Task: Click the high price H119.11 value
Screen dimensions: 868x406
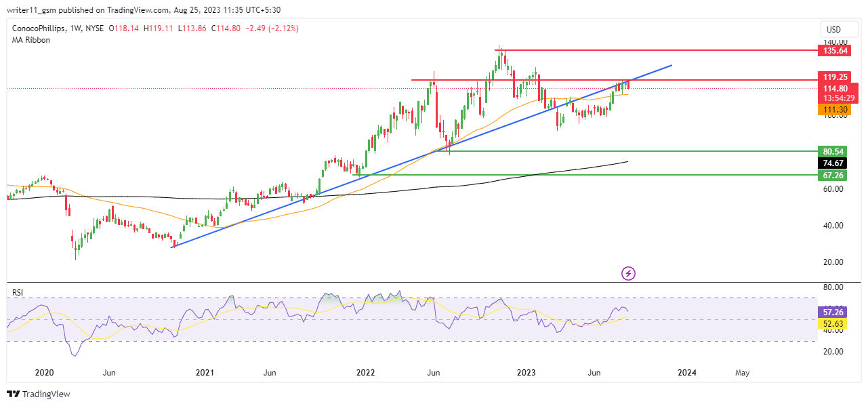Action: click(x=157, y=28)
